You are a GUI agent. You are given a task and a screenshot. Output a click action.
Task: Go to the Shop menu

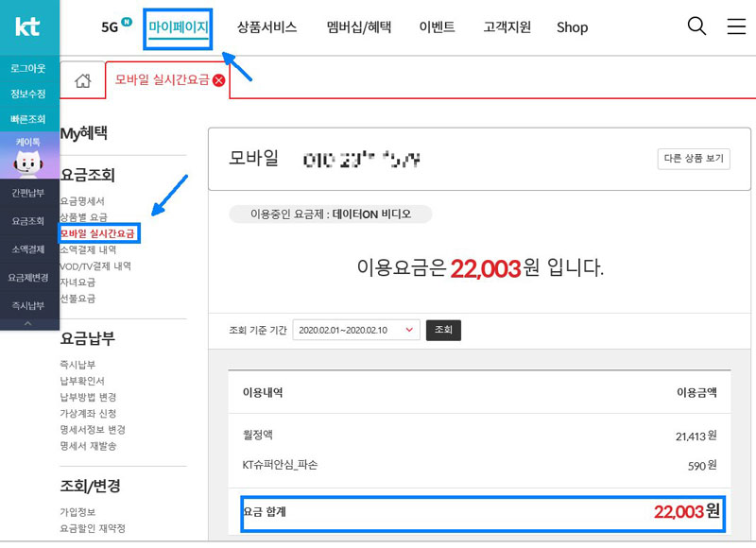(572, 27)
